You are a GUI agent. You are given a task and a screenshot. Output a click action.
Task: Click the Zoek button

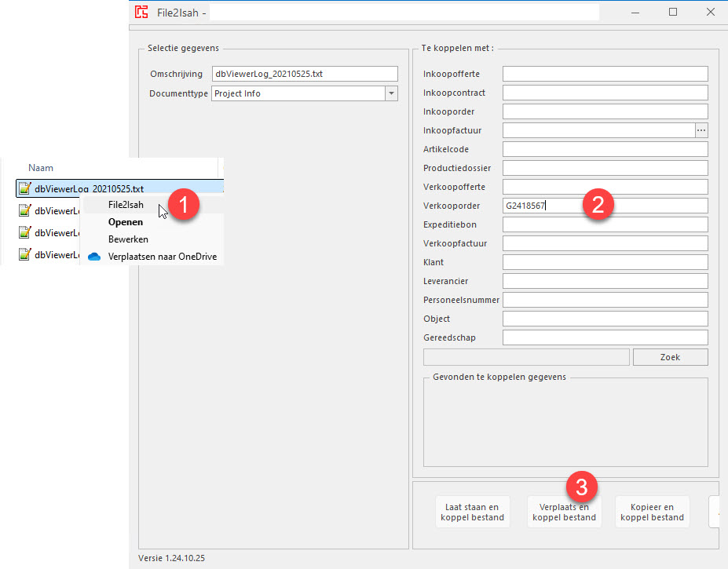[x=670, y=357]
